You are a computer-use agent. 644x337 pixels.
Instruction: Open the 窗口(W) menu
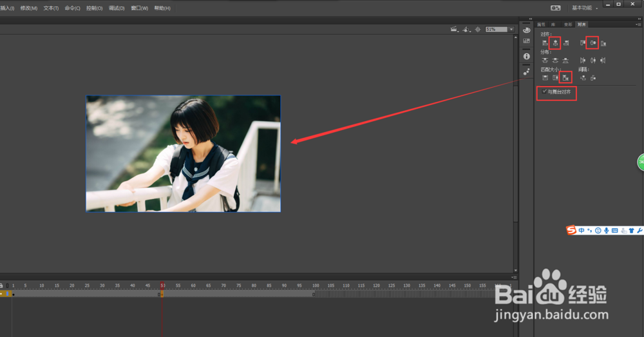tap(139, 8)
